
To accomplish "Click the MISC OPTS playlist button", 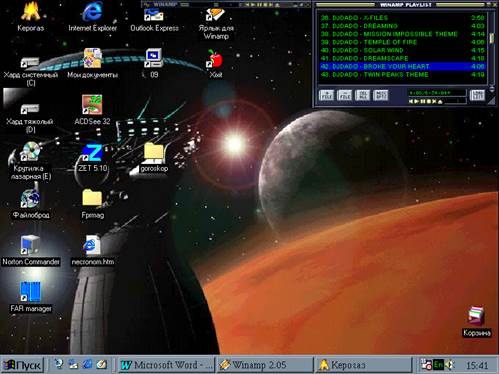I will pyautogui.click(x=380, y=95).
